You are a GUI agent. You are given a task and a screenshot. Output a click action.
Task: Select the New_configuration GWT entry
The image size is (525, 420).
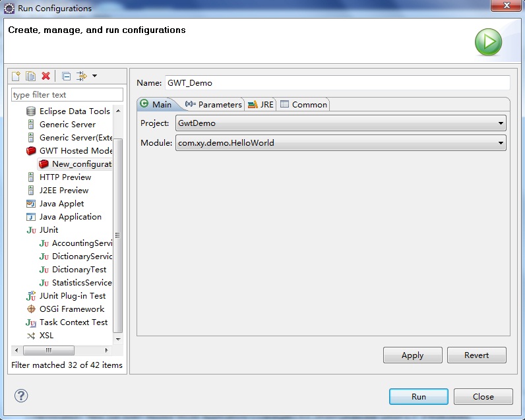(x=82, y=164)
